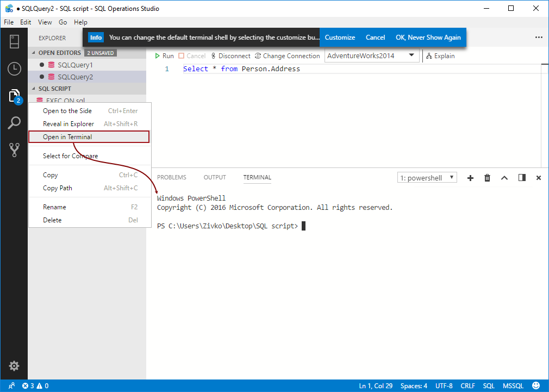Switch to the OUTPUT tab
This screenshot has width=549, height=392.
tap(215, 177)
